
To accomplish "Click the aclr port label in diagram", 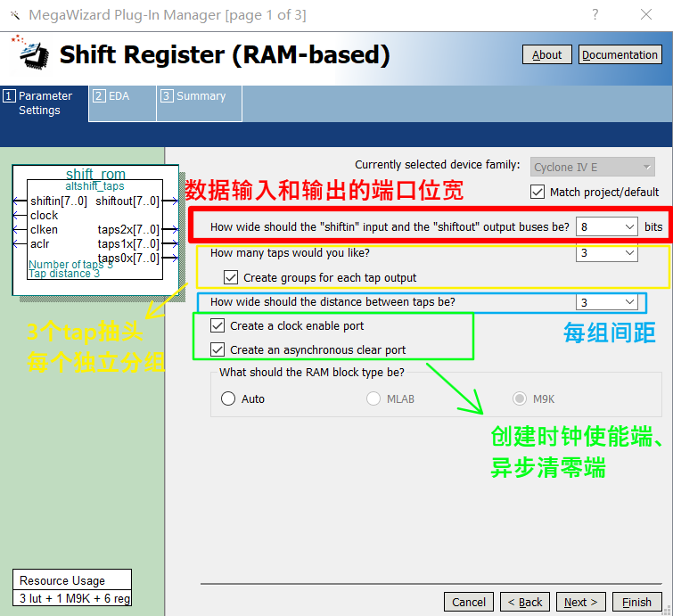I will pyautogui.click(x=39, y=244).
